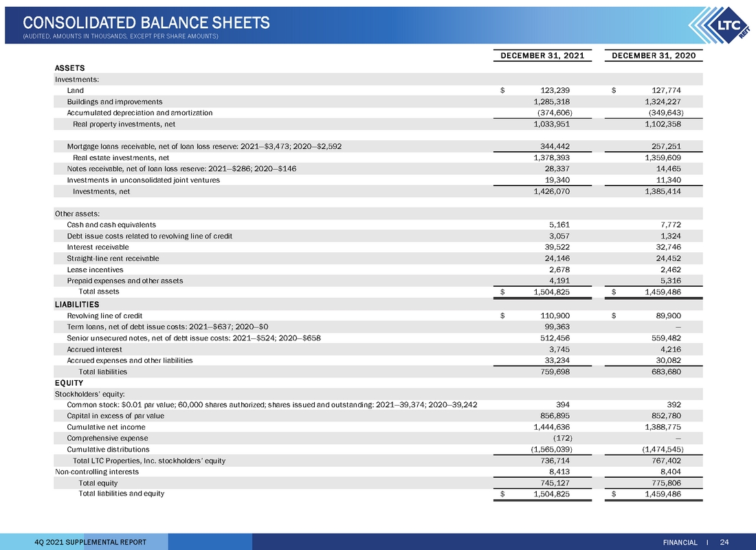Click 'Capital in excess of par value' label
The height and width of the screenshot is (550, 756).
click(x=115, y=416)
